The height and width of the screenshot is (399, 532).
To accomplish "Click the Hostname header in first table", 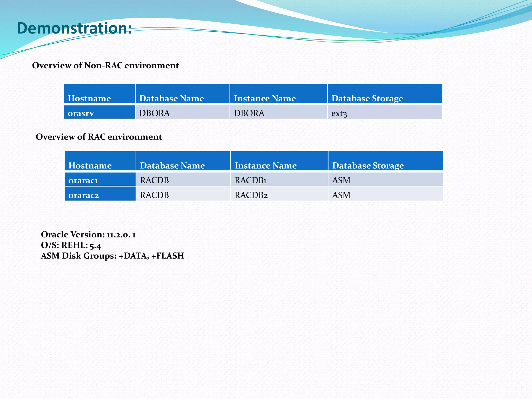I will tap(89, 98).
